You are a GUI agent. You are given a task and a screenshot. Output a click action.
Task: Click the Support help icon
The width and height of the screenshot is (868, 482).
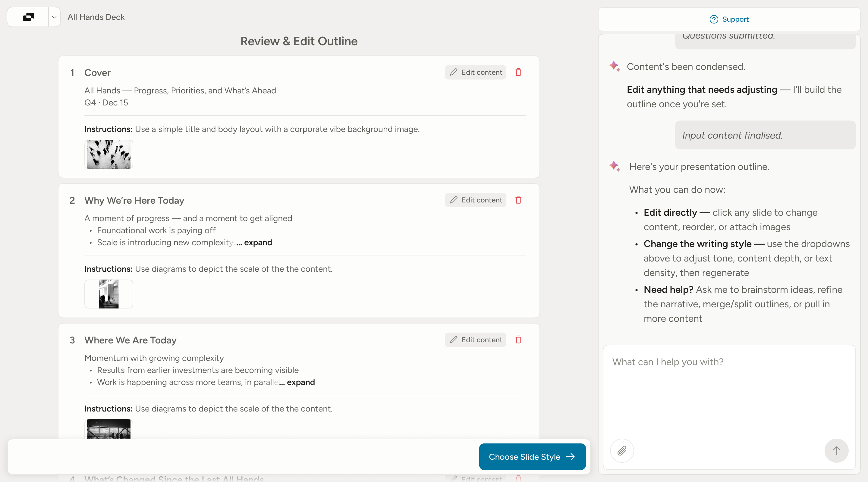[x=714, y=19]
